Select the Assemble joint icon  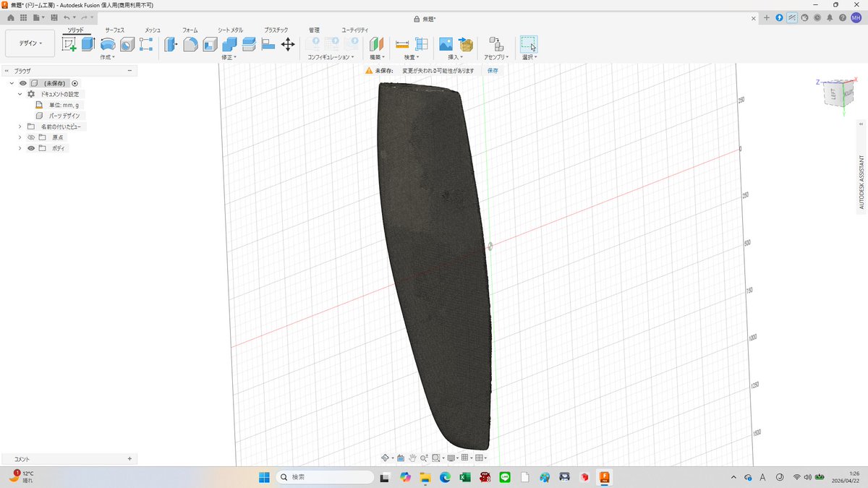(x=496, y=44)
